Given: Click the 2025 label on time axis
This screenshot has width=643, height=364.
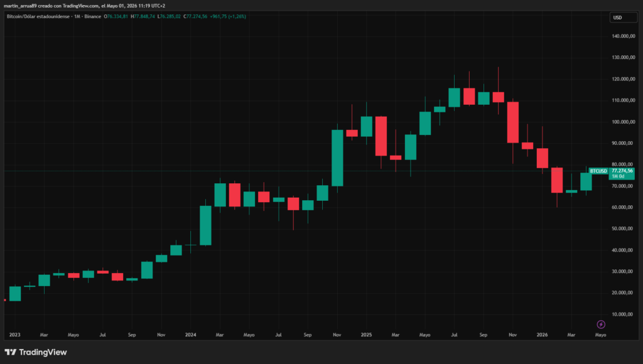Looking at the screenshot, I should coord(366,335).
